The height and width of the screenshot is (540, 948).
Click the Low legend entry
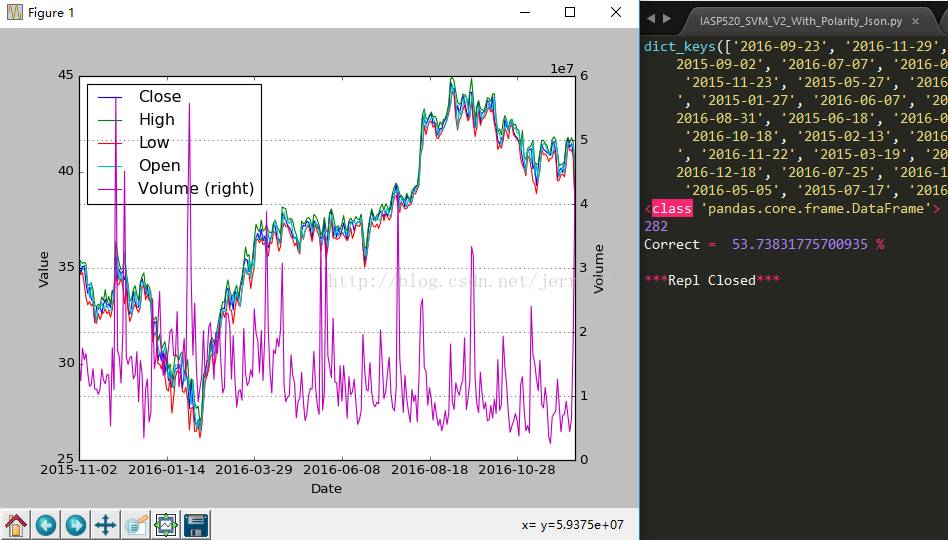(x=154, y=143)
